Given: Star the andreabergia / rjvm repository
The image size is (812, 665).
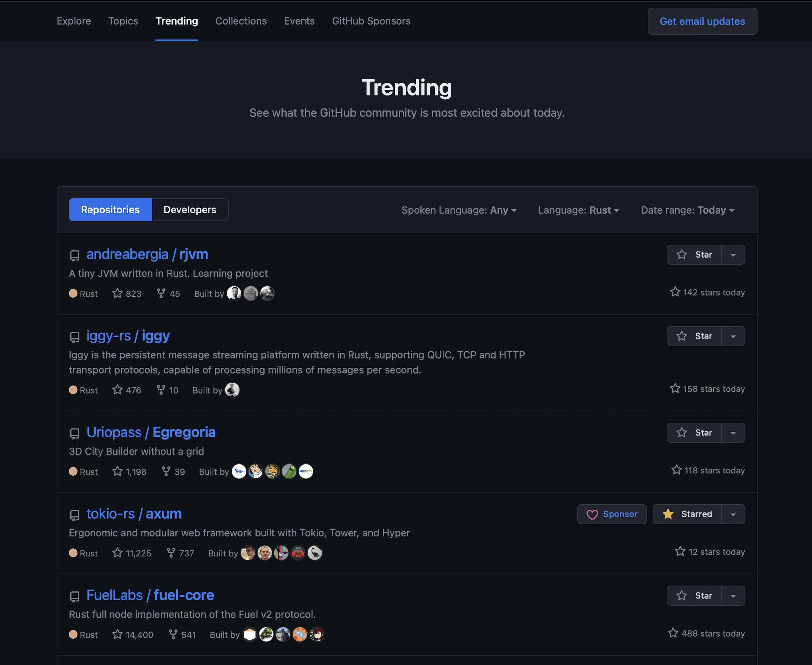Looking at the screenshot, I should coord(694,255).
